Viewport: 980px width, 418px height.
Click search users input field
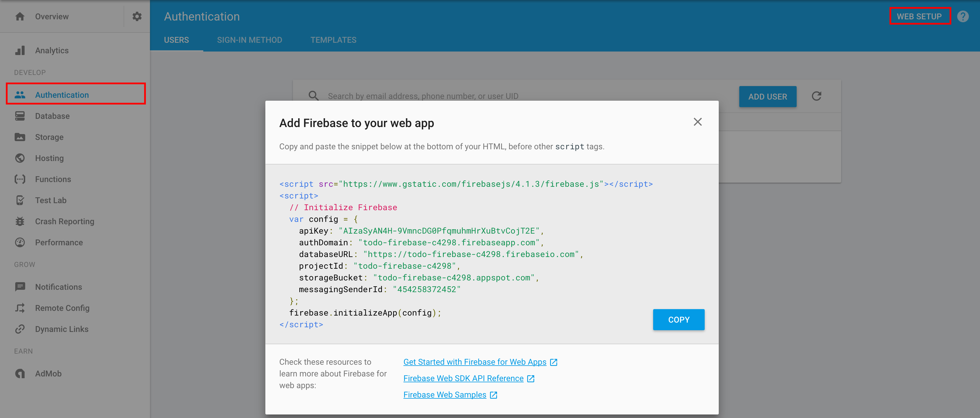point(489,96)
